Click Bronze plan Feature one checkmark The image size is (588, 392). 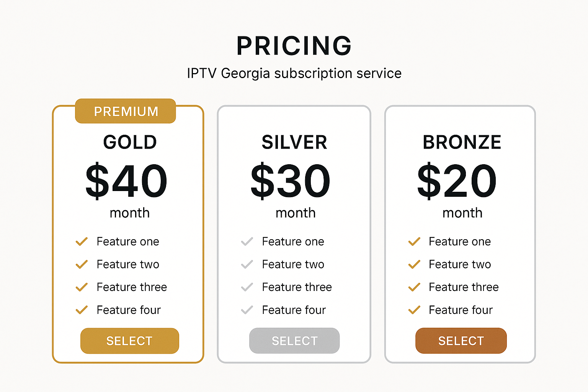point(414,242)
